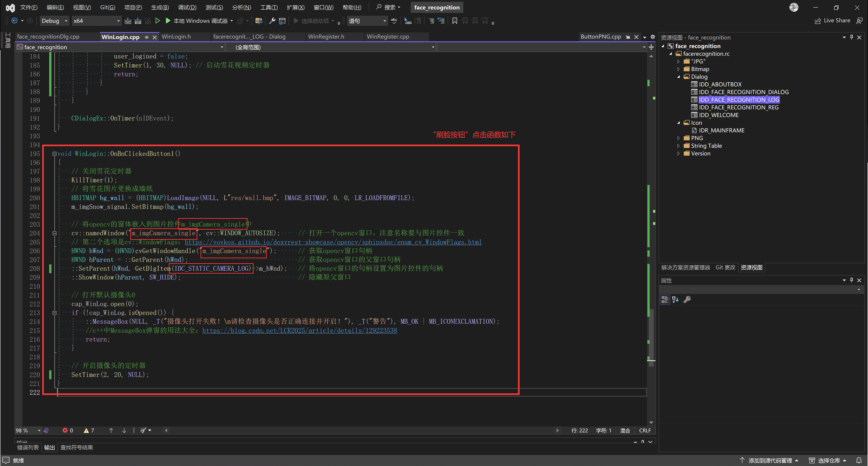Toggle bookmark on current line
The width and height of the screenshot is (868, 466).
coord(455,21)
